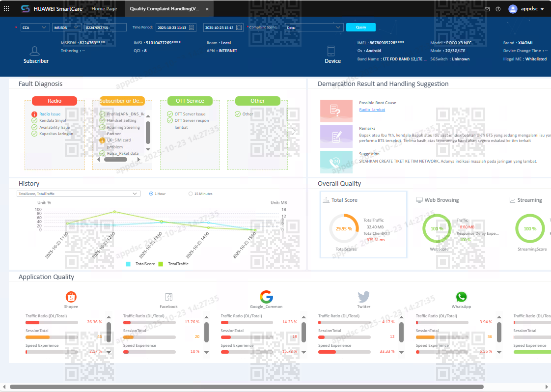Open the MSISDN type dropdown
This screenshot has height=392, width=551.
(67, 28)
